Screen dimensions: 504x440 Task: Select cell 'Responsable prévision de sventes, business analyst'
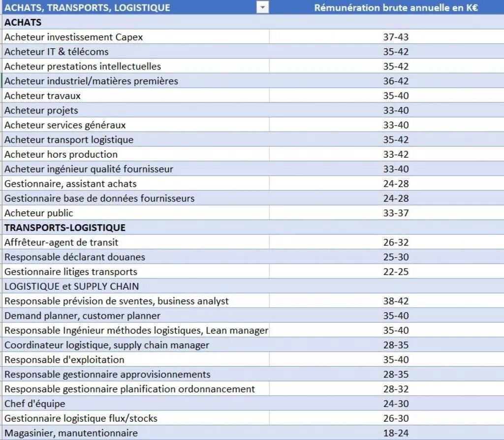coord(136,301)
